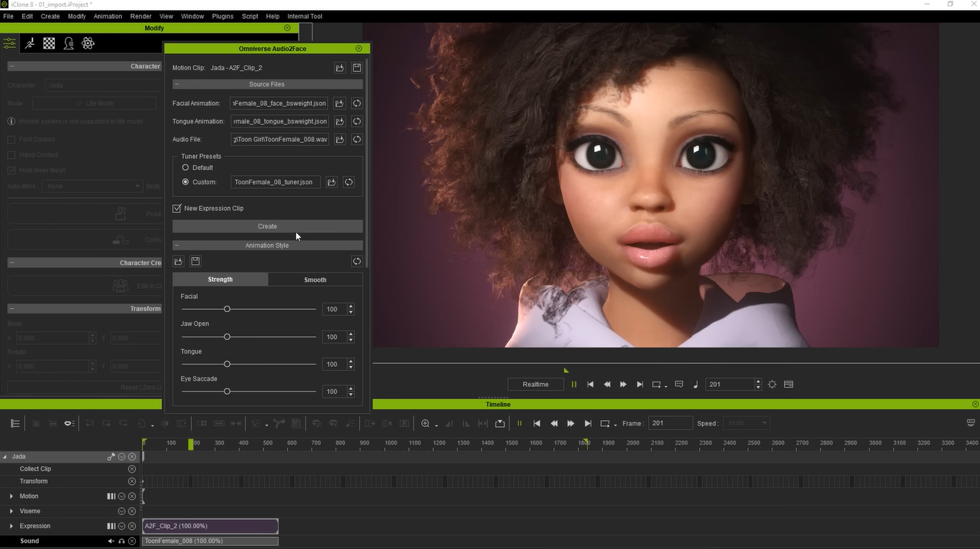This screenshot has height=549, width=980.
Task: Pause playback under the viewport
Action: point(573,385)
